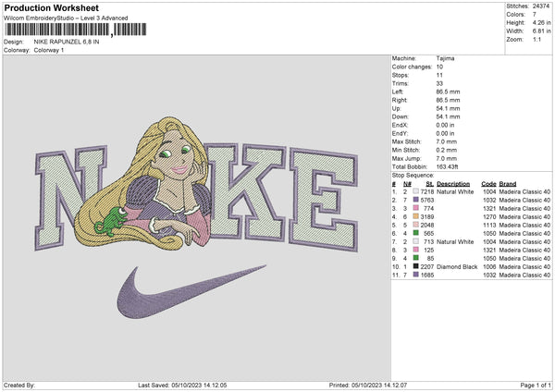The image size is (555, 392).
Task: Click the purple swoosh in the design preview
Action: [191, 291]
